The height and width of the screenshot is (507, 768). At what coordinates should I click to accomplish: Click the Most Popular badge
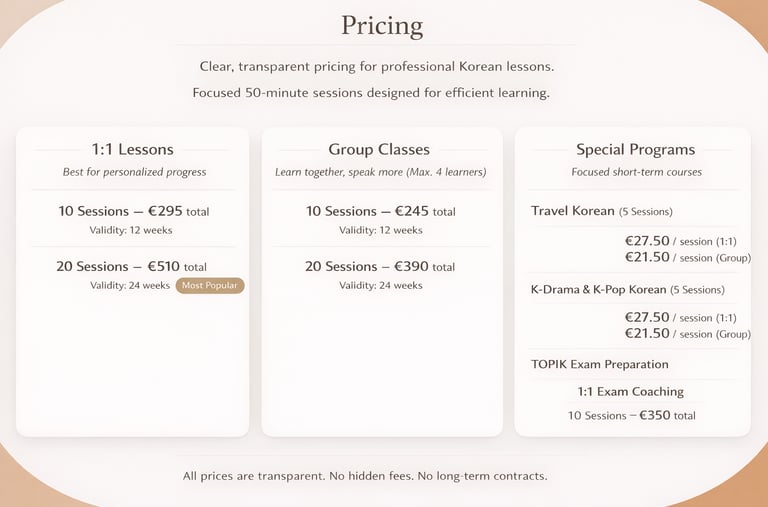[210, 285]
